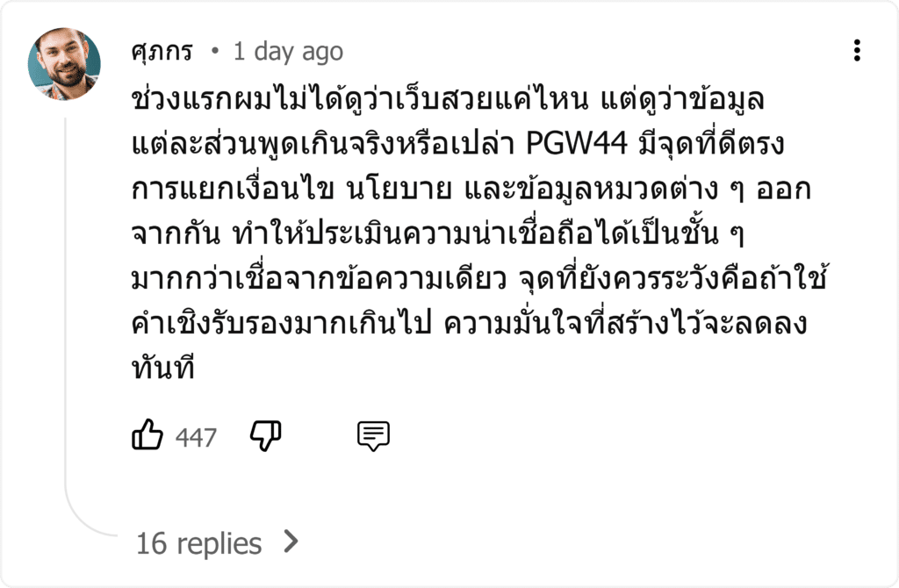Click the PGW44 text in the comment
899x588 pixels.
coord(576,143)
